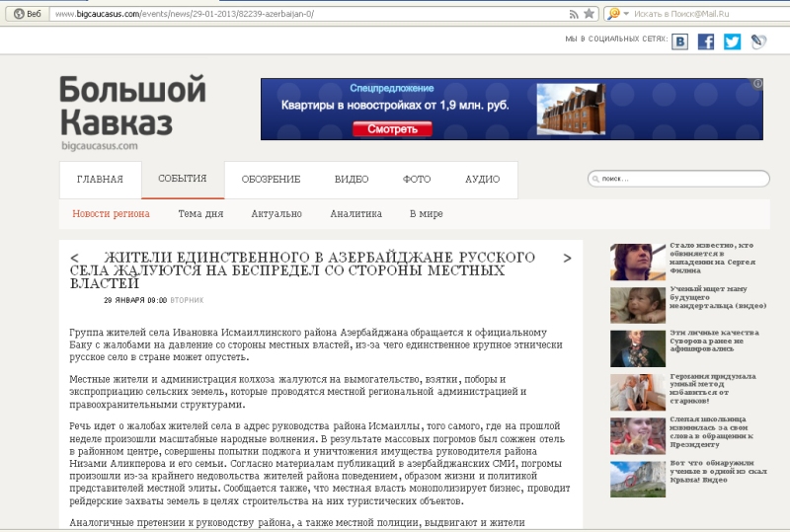Click the ad info icon on the banner
Screen dimensions: 790x532
pyautogui.click(x=757, y=85)
